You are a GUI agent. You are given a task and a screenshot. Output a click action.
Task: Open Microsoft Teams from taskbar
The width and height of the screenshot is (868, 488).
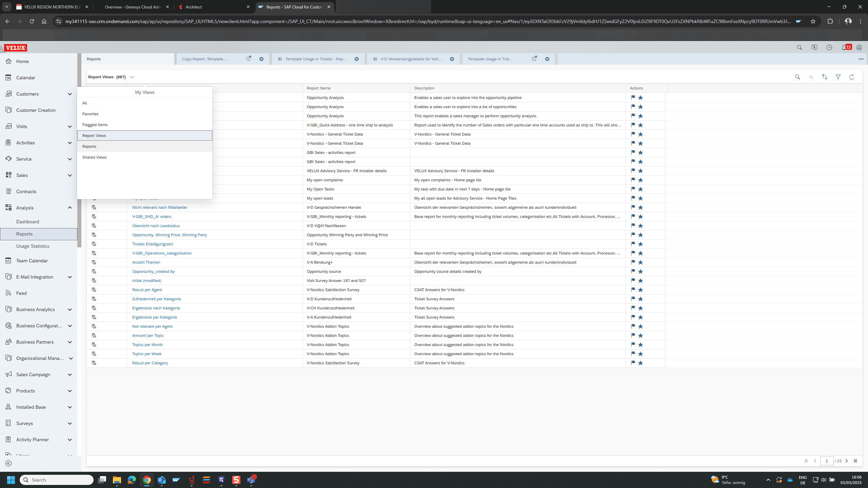tap(251, 480)
